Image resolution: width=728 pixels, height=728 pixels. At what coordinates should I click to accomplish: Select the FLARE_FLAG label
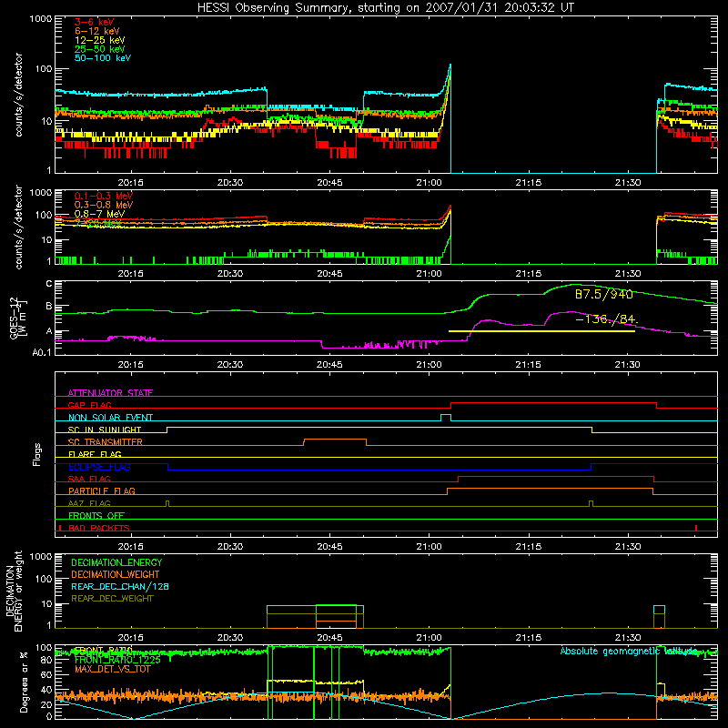pyautogui.click(x=95, y=454)
